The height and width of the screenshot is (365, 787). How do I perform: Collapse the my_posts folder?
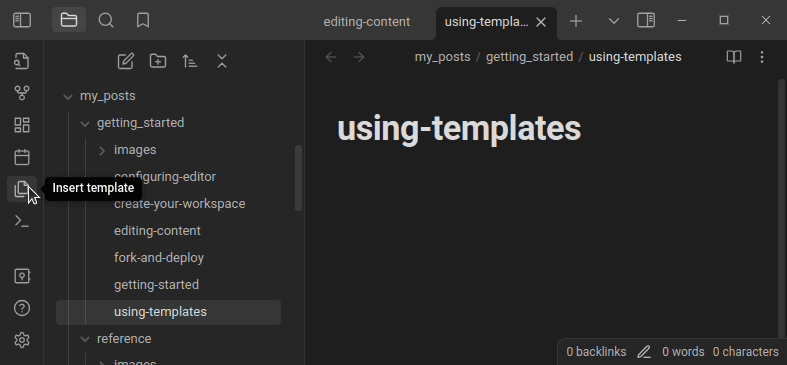[68, 96]
